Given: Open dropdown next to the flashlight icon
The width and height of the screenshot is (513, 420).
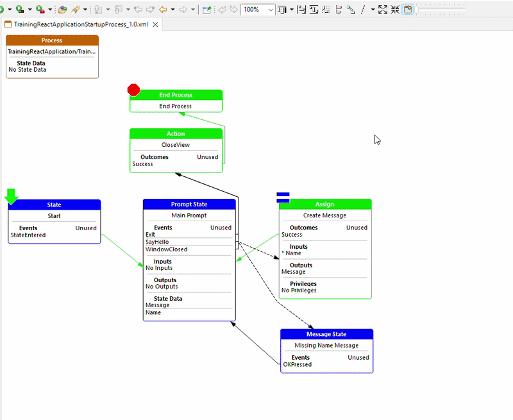Looking at the screenshot, I should [85, 10].
